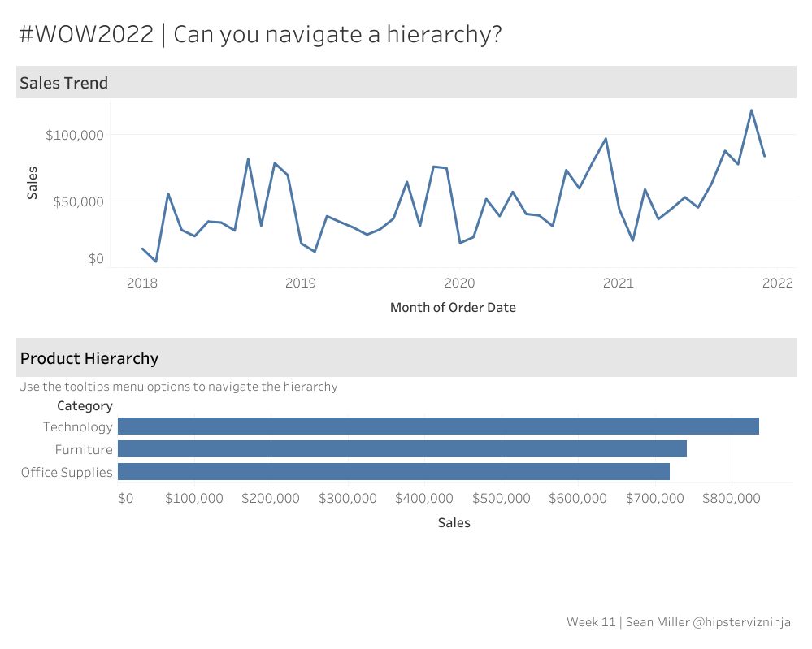Click the $100,000 label on the trend axis

[75, 134]
